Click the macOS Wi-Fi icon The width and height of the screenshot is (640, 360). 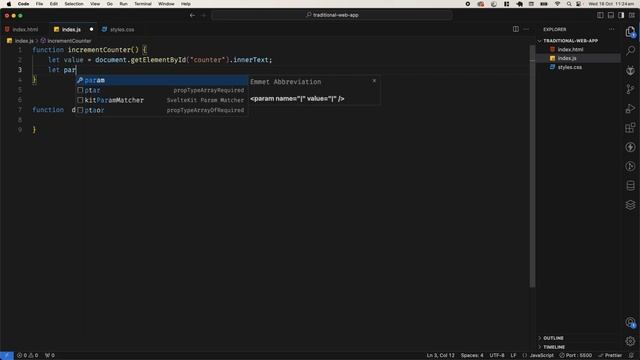[x=558, y=4]
